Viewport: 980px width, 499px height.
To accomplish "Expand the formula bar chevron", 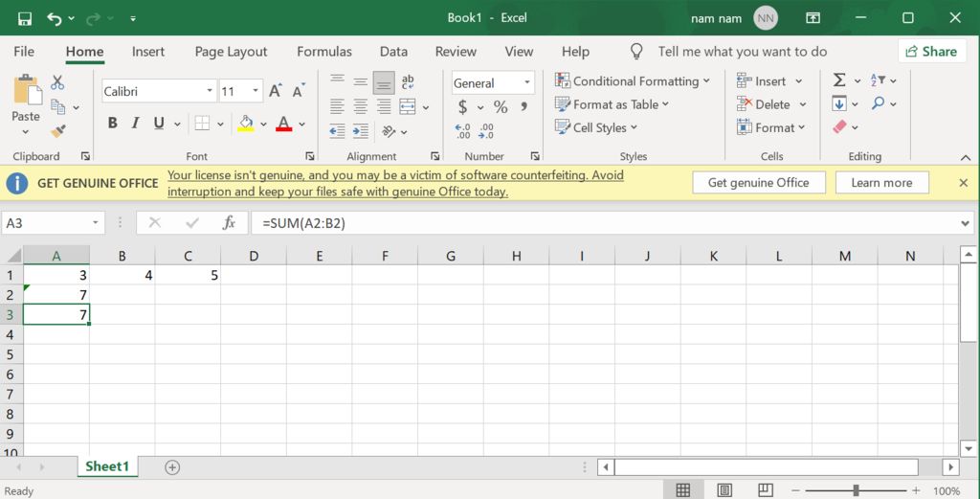I will (967, 222).
